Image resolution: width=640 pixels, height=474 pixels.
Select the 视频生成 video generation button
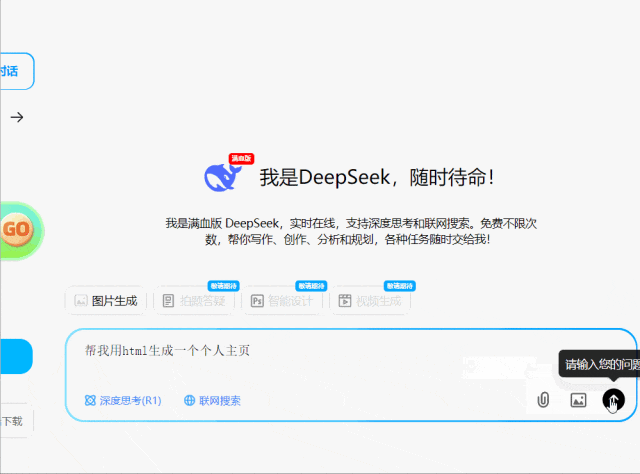(x=370, y=301)
